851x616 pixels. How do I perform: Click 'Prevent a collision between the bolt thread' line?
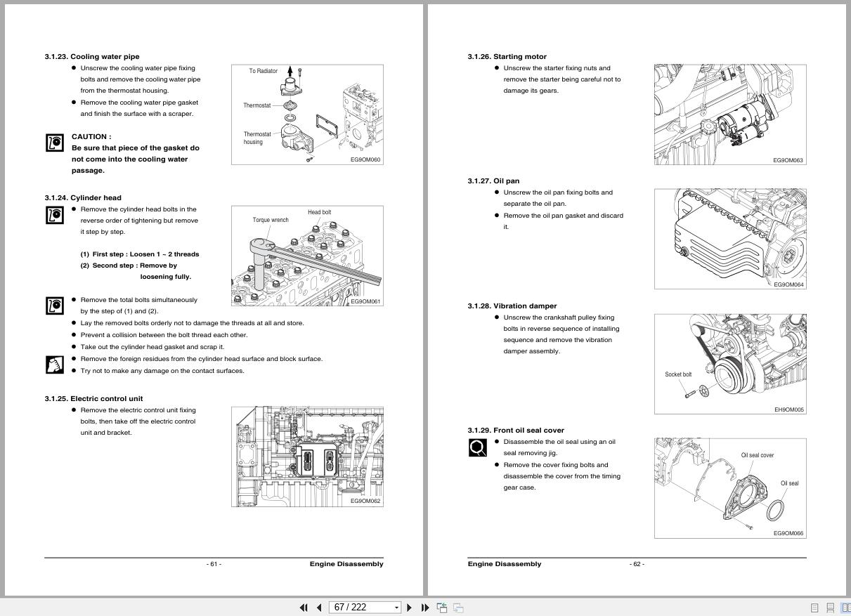click(164, 335)
